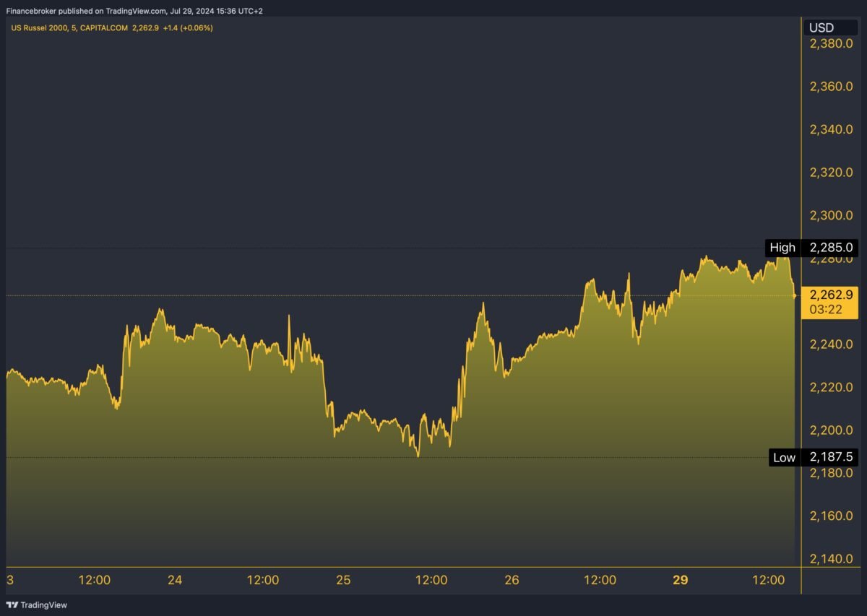Click the 2,200.0 price axis label
Image resolution: width=867 pixels, height=616 pixels.
(x=832, y=430)
